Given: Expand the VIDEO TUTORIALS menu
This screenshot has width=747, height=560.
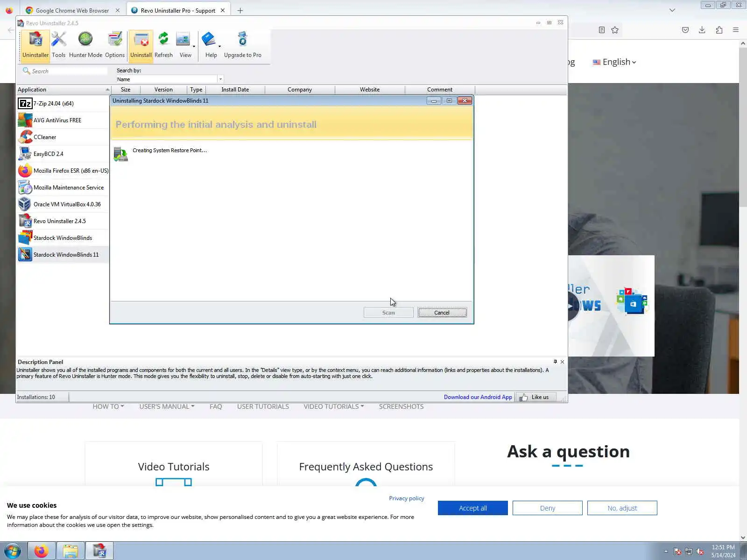Looking at the screenshot, I should [x=334, y=406].
